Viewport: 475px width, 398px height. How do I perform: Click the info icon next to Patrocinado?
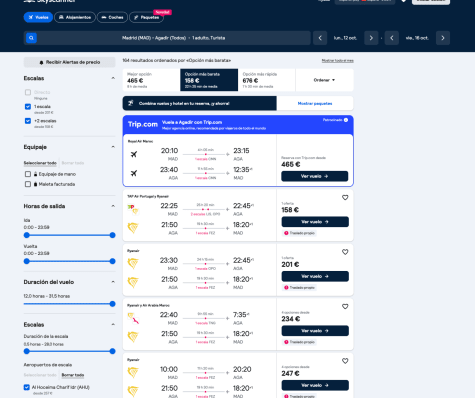(346, 120)
